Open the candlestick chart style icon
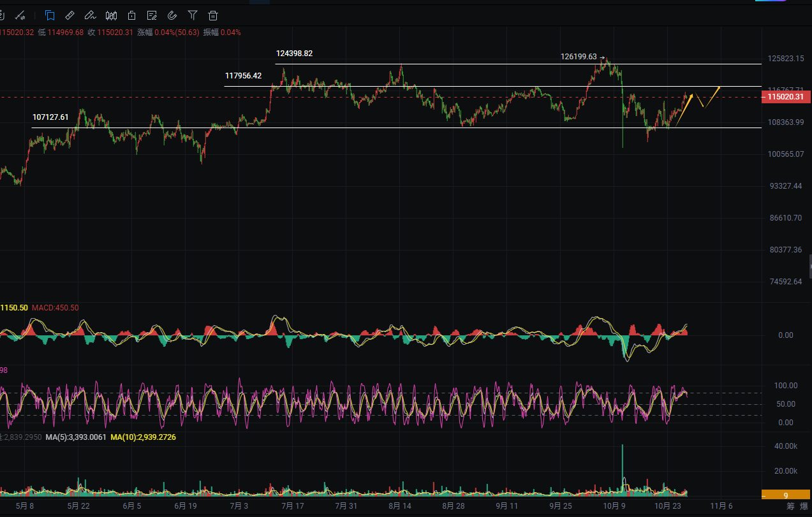Screen dimensions: 812x517 coord(111,15)
